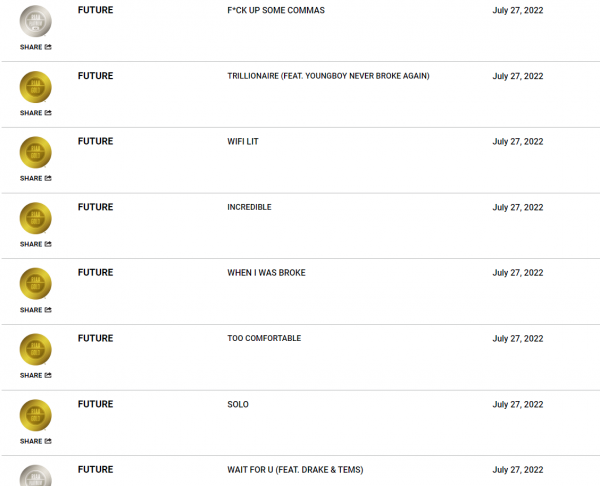Select the WAIT FOR U (FEAT. DRAKE & TEMS) title
Viewport: 600px width, 486px height.
click(295, 470)
